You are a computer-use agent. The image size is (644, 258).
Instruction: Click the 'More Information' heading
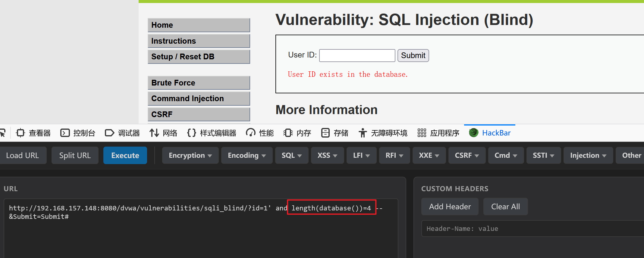326,110
